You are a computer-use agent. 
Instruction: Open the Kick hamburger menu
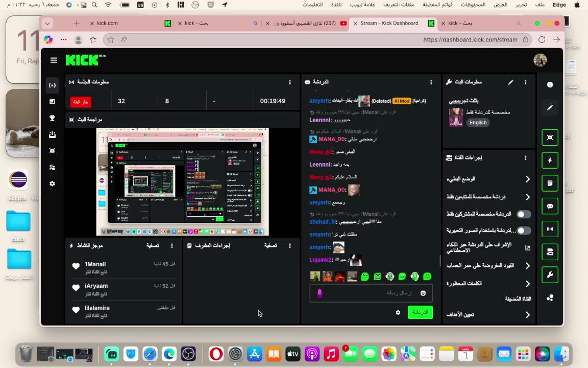tap(54, 60)
